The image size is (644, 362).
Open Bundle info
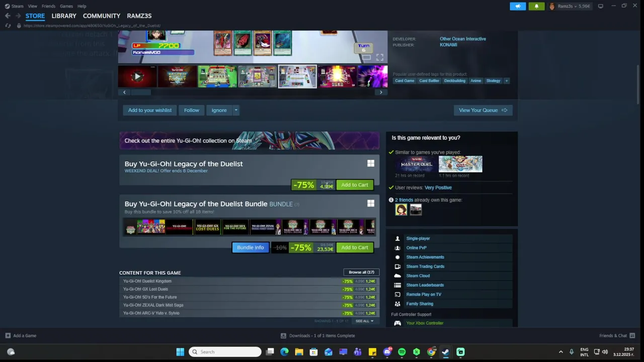250,247
